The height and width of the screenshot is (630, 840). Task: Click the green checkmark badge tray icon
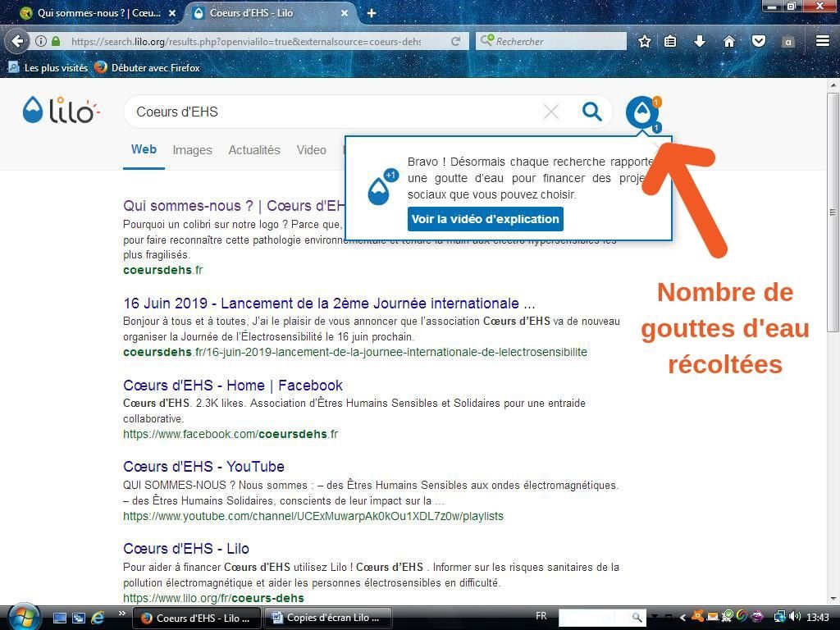728,617
